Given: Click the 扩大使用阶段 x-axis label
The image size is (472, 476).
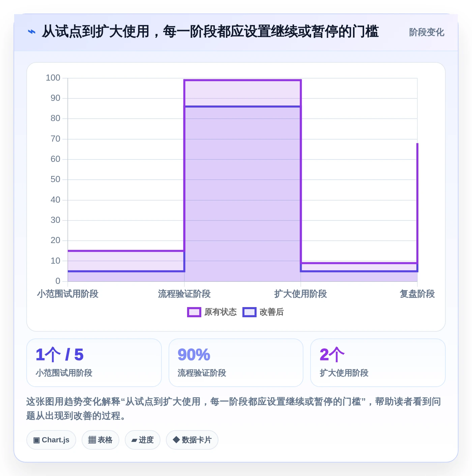Looking at the screenshot, I should coord(301,294).
